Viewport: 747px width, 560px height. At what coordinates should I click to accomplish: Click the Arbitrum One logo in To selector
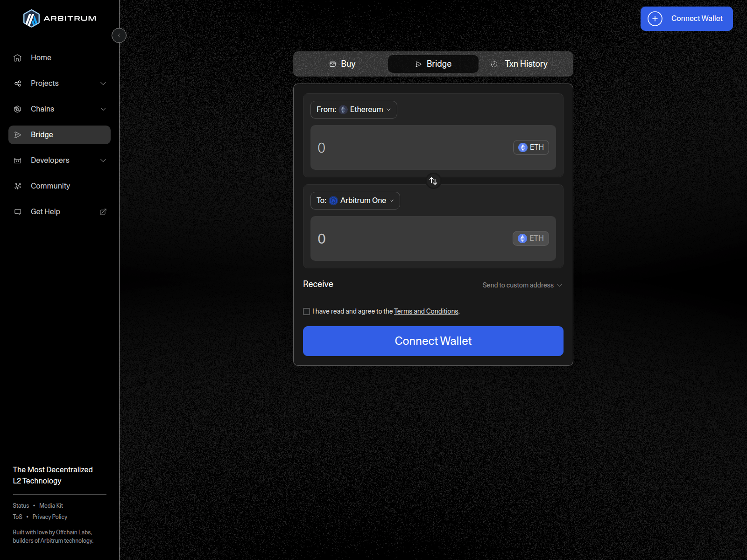point(333,201)
